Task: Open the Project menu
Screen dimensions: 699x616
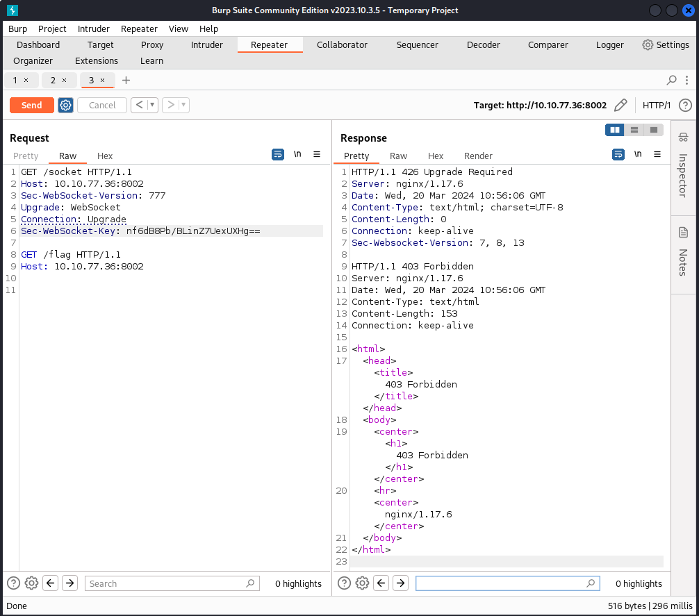Action: [x=52, y=29]
